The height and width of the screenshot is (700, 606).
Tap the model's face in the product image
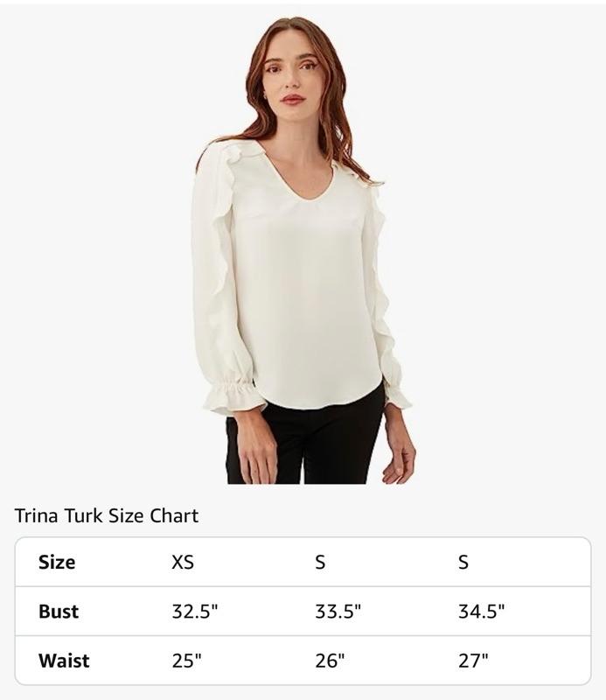click(292, 76)
